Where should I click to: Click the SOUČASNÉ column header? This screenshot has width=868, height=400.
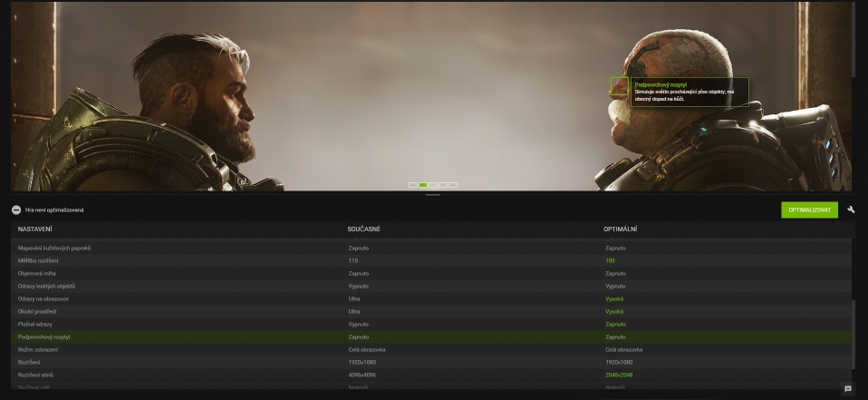[x=363, y=229]
